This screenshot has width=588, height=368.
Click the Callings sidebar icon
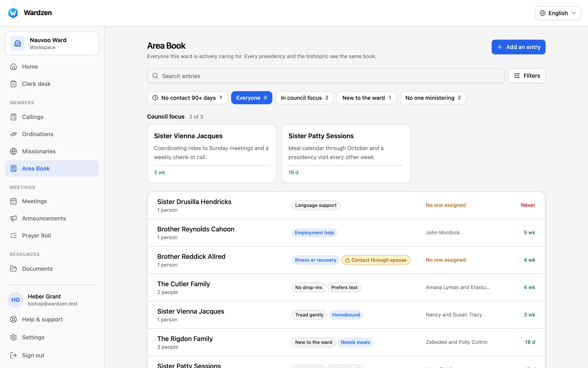(x=13, y=117)
